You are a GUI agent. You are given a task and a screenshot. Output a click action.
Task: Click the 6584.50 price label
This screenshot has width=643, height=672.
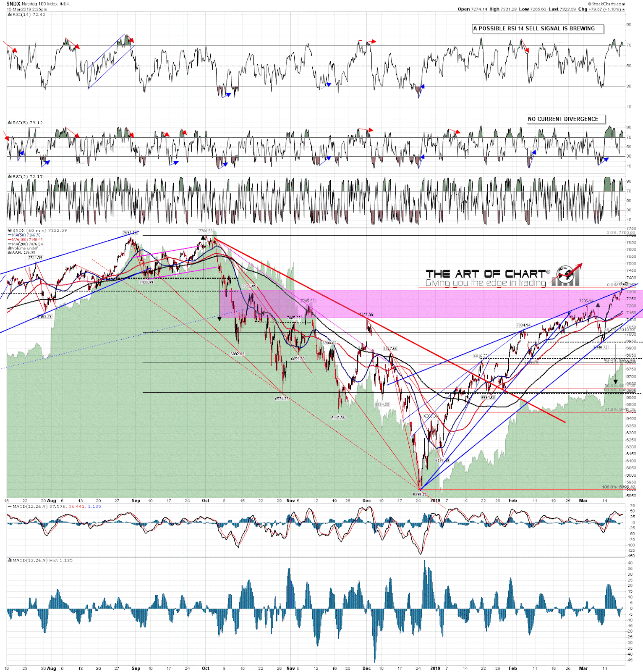[x=488, y=398]
